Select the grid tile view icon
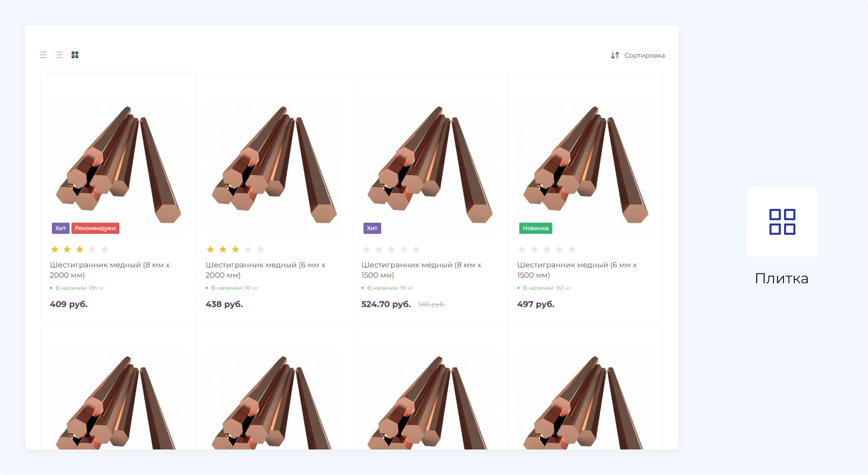The height and width of the screenshot is (475, 868). point(75,55)
